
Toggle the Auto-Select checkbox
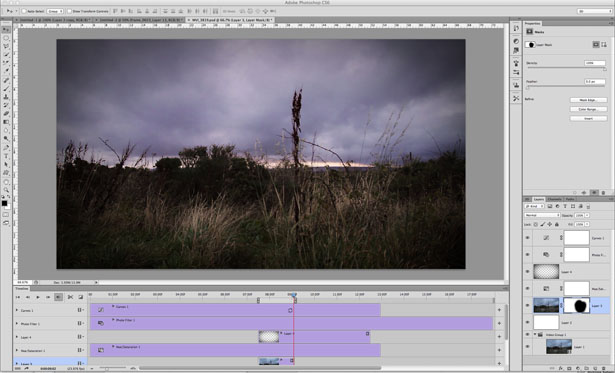(x=24, y=11)
